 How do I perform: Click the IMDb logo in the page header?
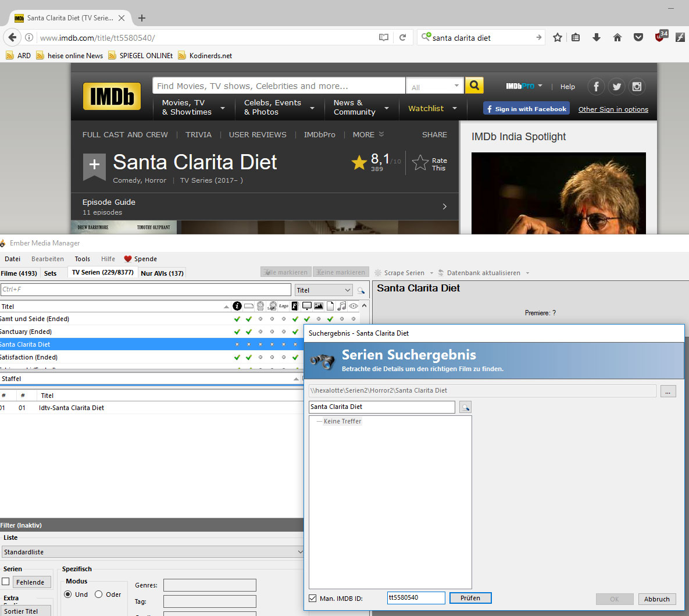pyautogui.click(x=112, y=96)
